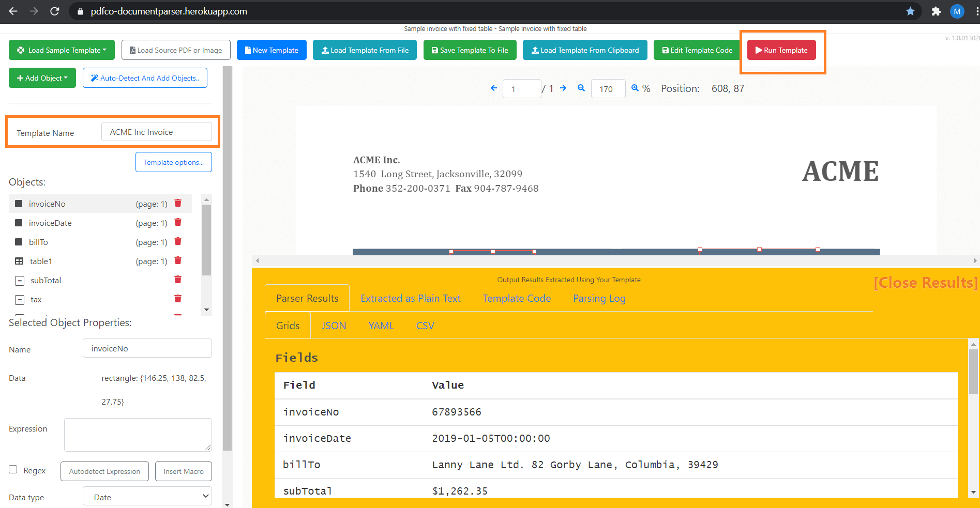This screenshot has height=508, width=980.
Task: Click the zoom-out magnifier icon
Action: pos(581,88)
